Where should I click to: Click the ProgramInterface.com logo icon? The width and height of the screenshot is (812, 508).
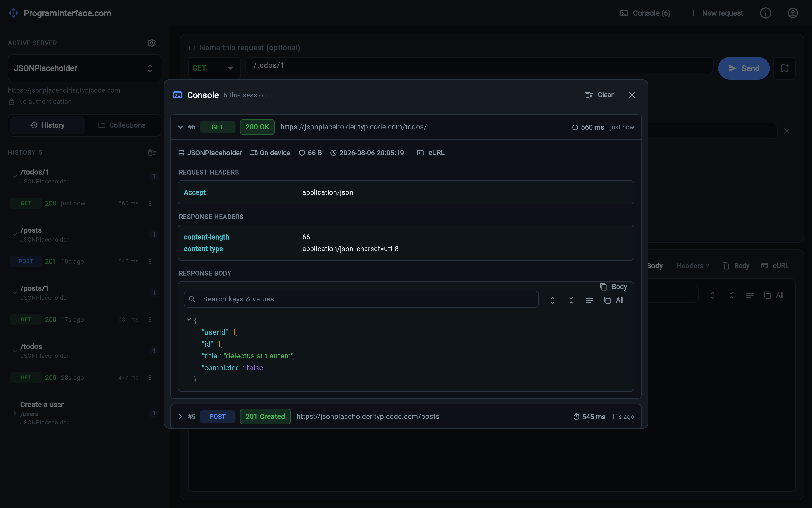pos(13,13)
